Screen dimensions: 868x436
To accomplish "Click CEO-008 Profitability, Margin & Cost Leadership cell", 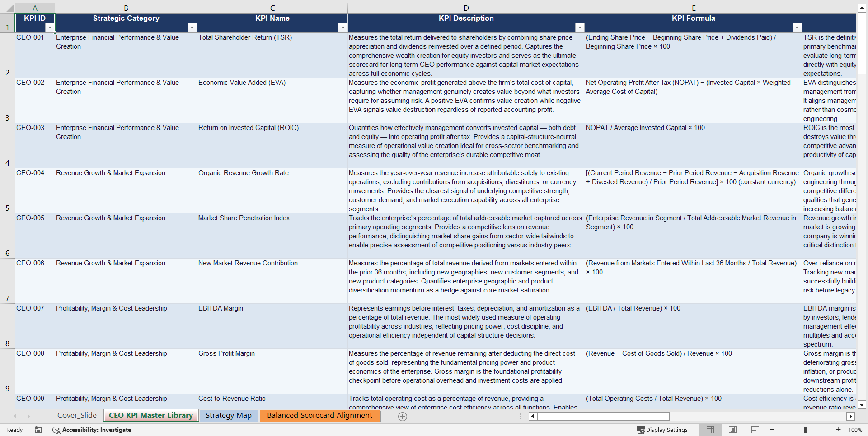I will (126, 371).
